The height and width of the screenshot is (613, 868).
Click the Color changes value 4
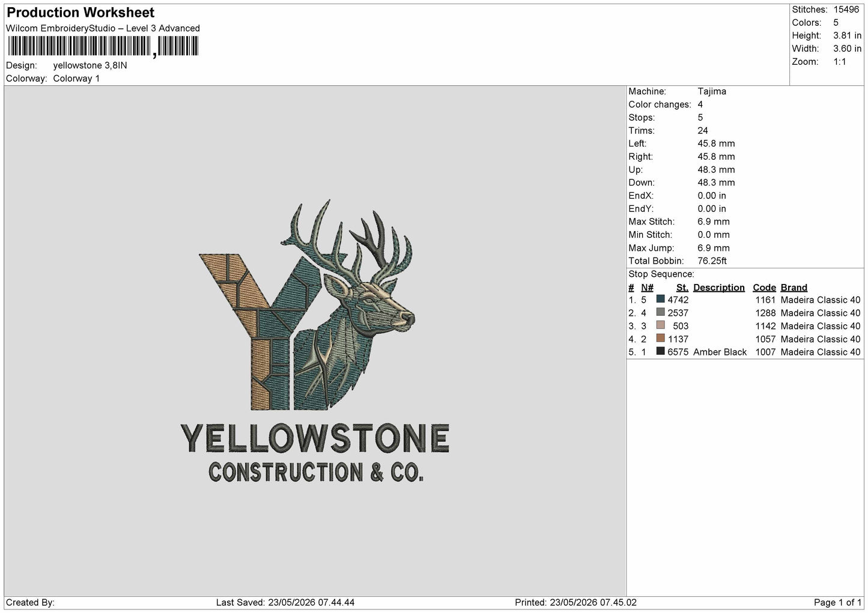[700, 104]
